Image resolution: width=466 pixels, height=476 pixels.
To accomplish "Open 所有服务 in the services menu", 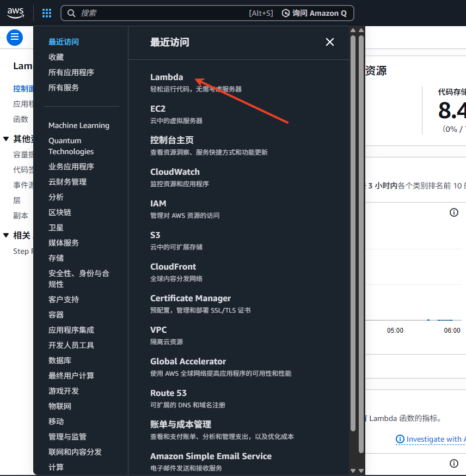I will click(x=63, y=88).
